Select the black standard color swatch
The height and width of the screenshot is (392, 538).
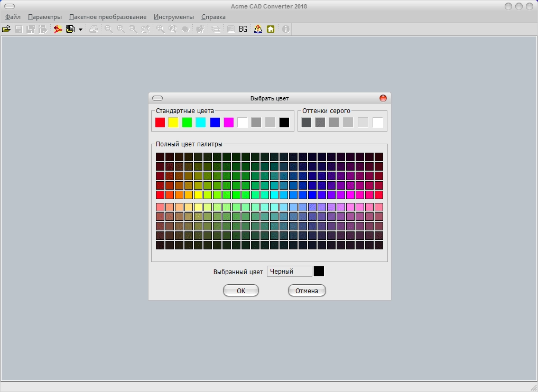[x=284, y=123]
